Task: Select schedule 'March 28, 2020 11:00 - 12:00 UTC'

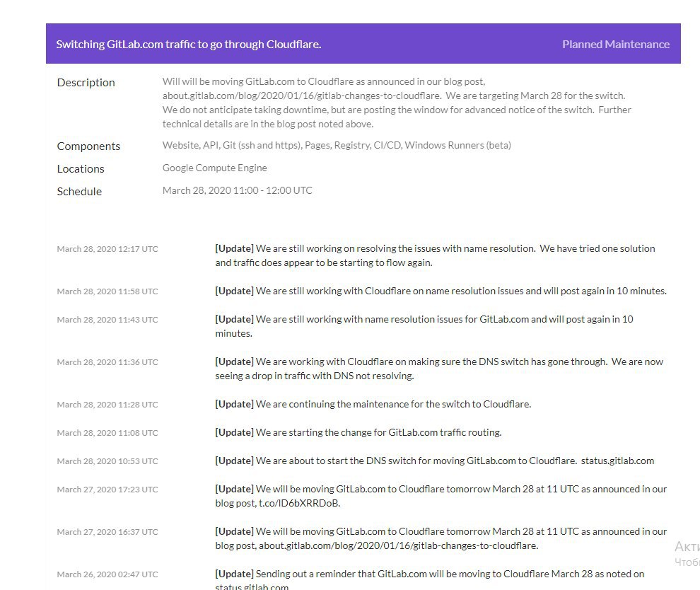Action: [x=237, y=190]
